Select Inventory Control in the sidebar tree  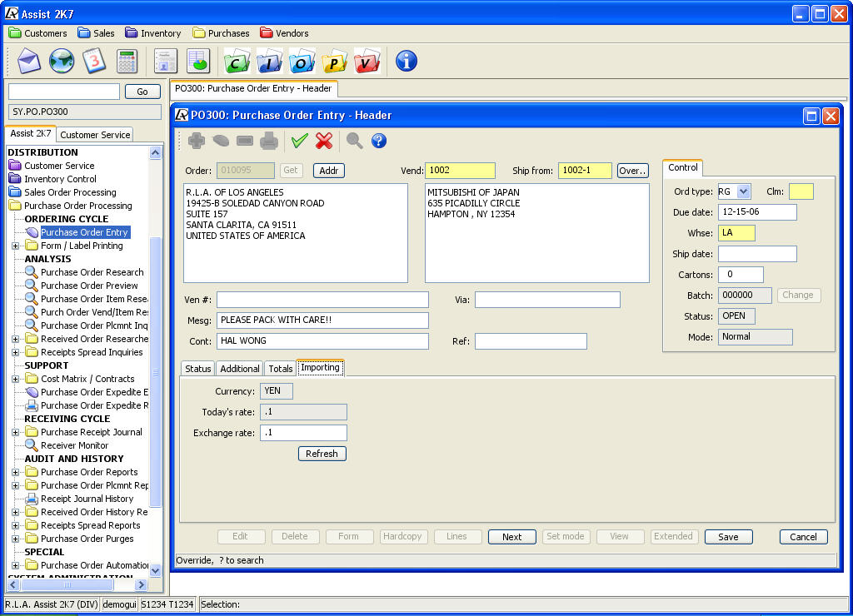pos(60,179)
